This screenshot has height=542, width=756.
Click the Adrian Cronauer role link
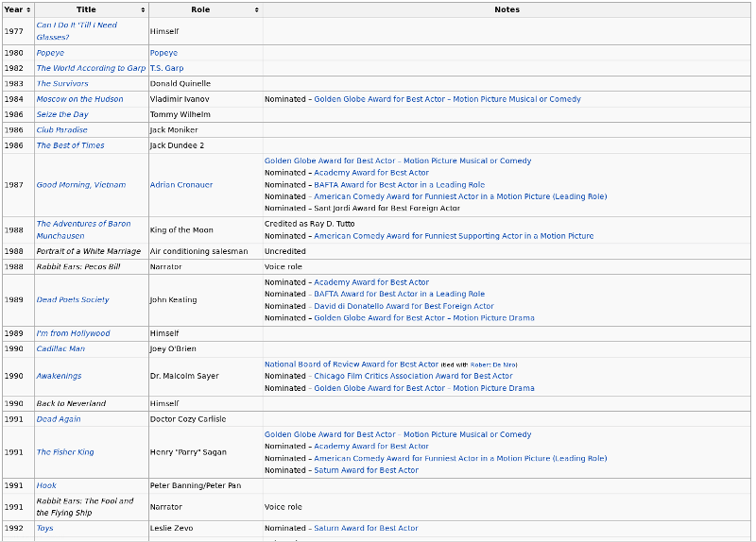pos(180,185)
